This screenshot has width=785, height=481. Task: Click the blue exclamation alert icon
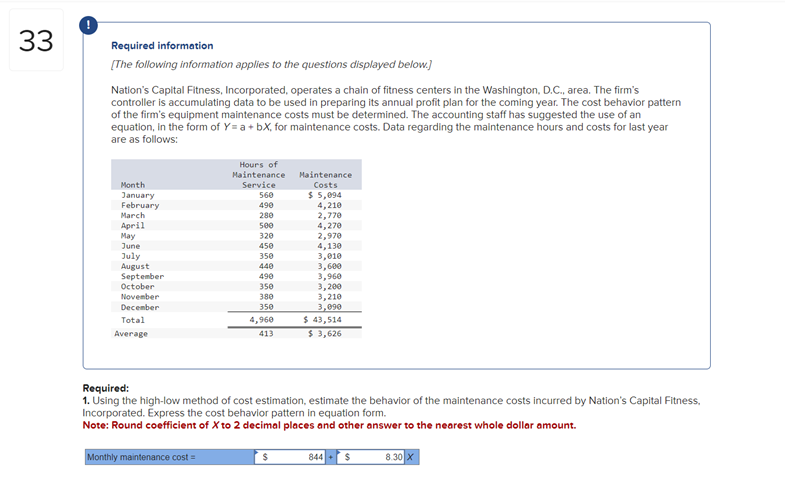click(89, 25)
